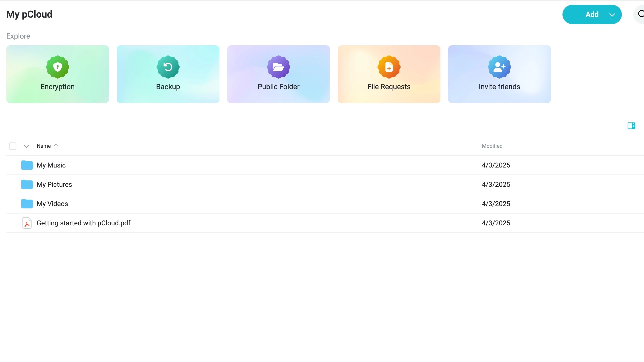Viewport: 644px width, 362px height.
Task: Toggle the Name sort-direction arrow
Action: [x=56, y=146]
